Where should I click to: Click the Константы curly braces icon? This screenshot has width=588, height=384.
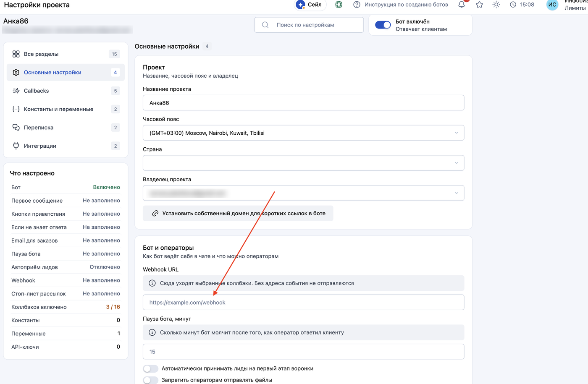tap(16, 109)
